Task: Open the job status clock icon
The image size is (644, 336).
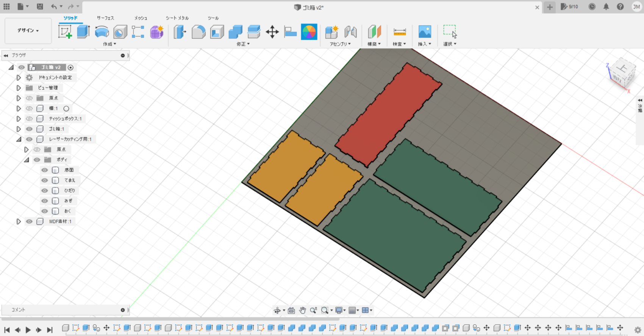Action: [592, 7]
